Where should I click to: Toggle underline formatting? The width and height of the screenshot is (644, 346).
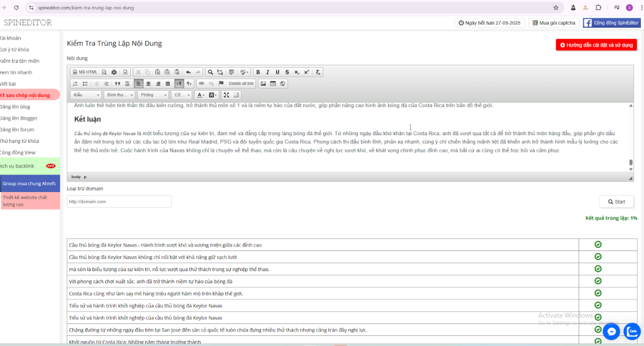coord(277,72)
